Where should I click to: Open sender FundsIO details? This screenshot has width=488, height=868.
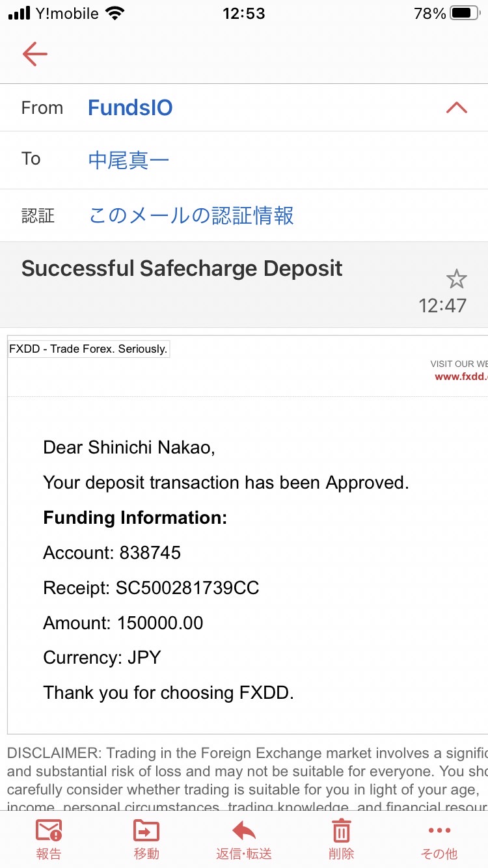click(x=130, y=107)
